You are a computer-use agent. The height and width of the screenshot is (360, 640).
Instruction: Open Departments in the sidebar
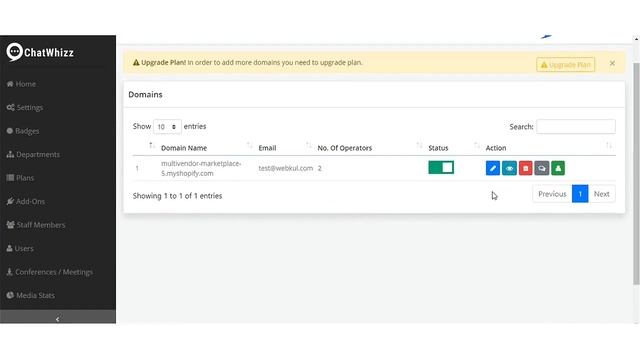(33, 154)
